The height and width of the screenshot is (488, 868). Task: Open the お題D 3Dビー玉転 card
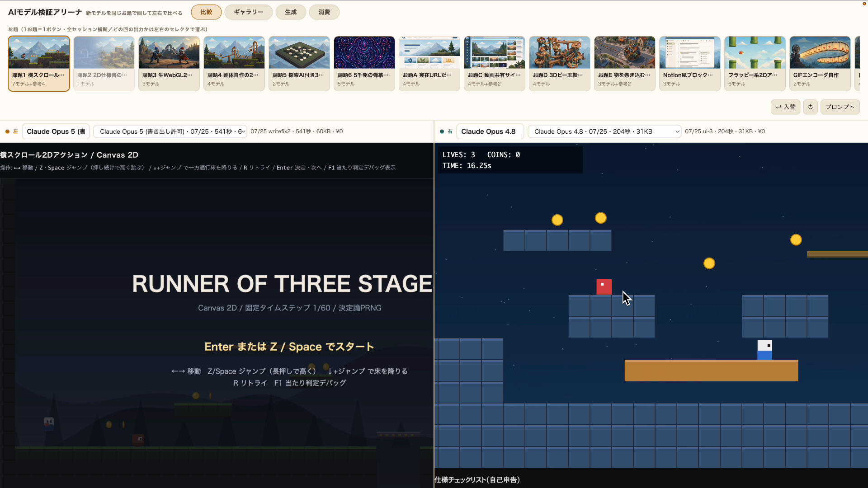[x=560, y=64]
